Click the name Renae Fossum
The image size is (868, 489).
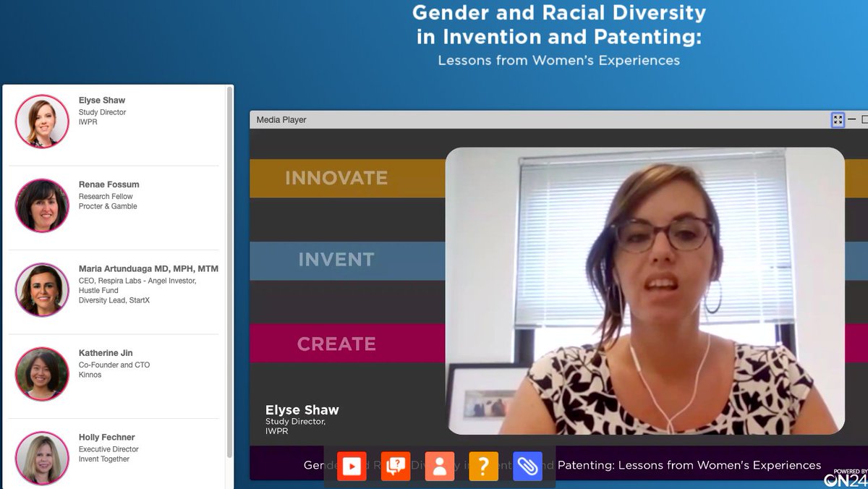(x=109, y=184)
